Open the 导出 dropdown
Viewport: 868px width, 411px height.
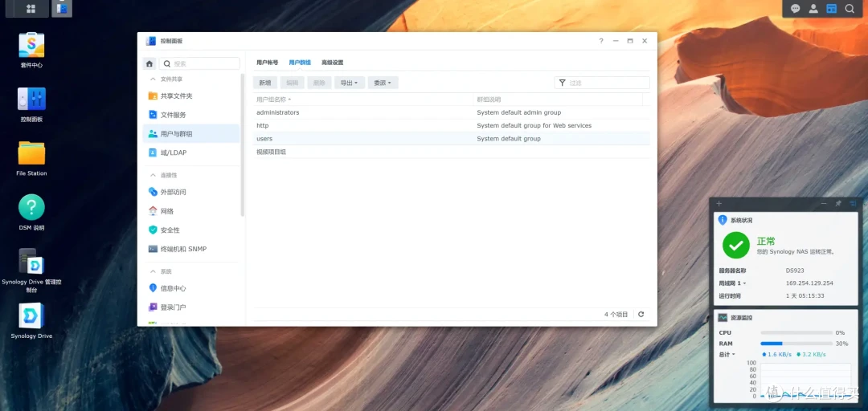(350, 83)
